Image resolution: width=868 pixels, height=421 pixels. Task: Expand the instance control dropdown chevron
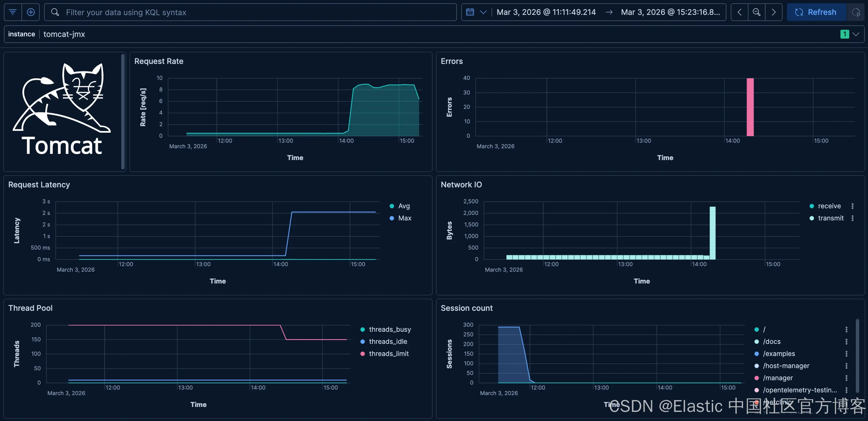(x=856, y=34)
